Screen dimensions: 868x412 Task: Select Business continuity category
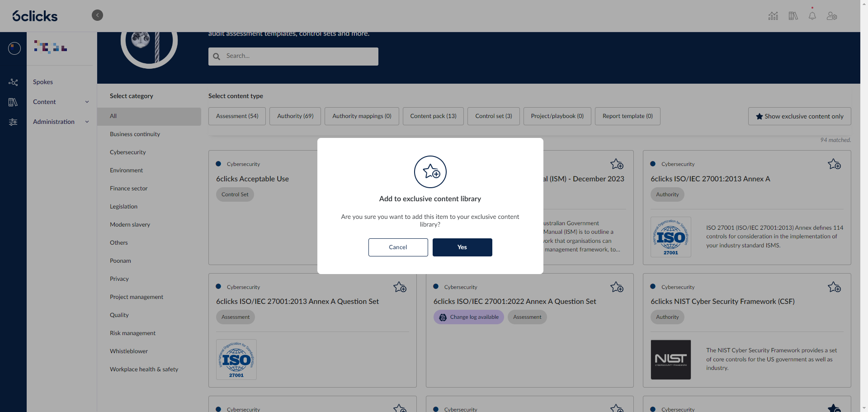[x=135, y=134]
